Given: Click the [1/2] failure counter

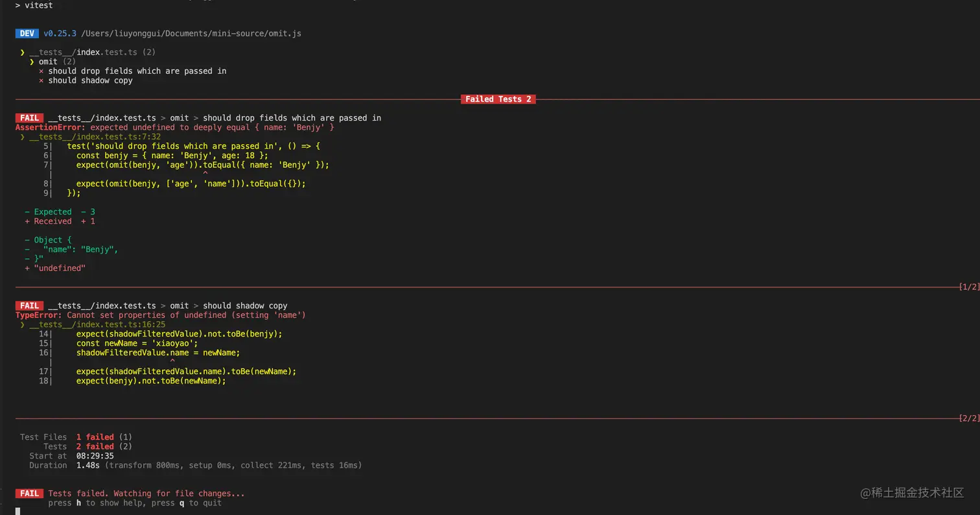Looking at the screenshot, I should coord(969,287).
